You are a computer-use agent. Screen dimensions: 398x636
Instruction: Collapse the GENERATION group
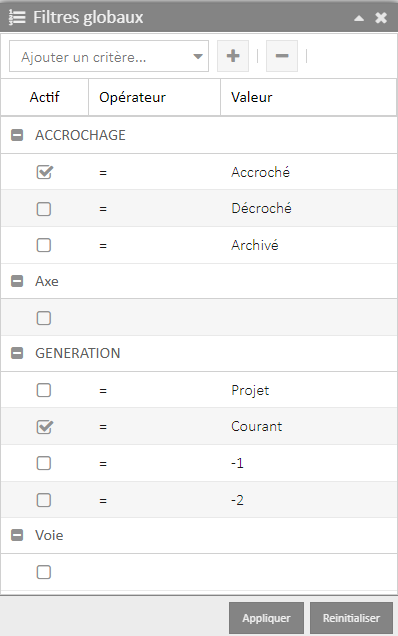tap(17, 353)
